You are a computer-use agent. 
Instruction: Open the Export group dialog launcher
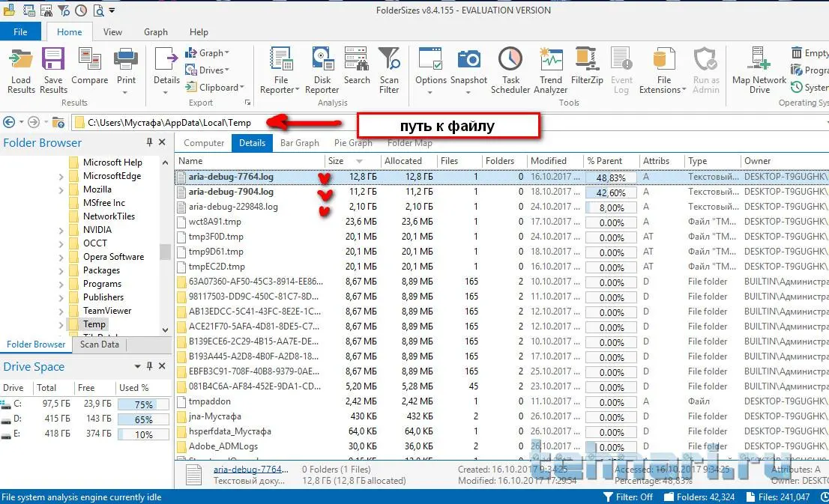click(247, 103)
